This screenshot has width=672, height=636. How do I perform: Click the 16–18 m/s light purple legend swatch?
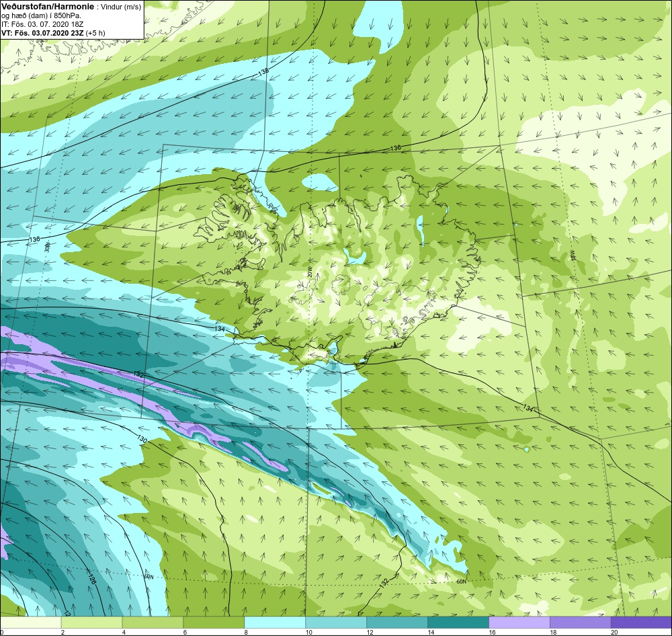pyautogui.click(x=519, y=622)
